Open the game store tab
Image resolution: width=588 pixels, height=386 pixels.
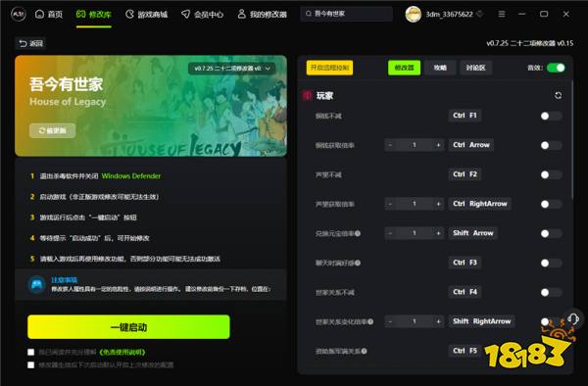click(x=147, y=15)
